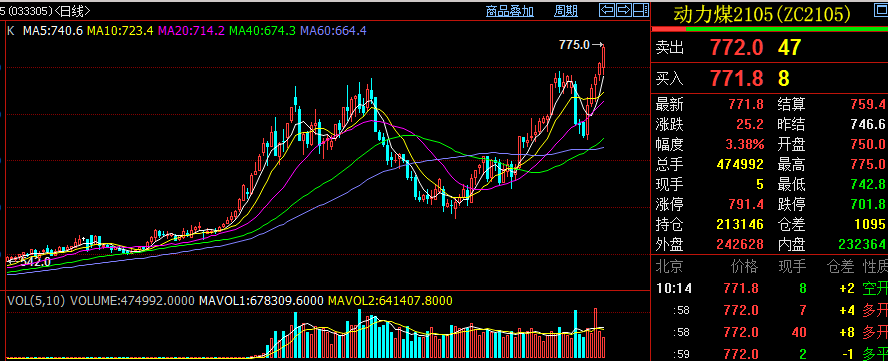Click the <日线> daily chart label
Viewport: 888px width, 361px height.
pos(73,10)
